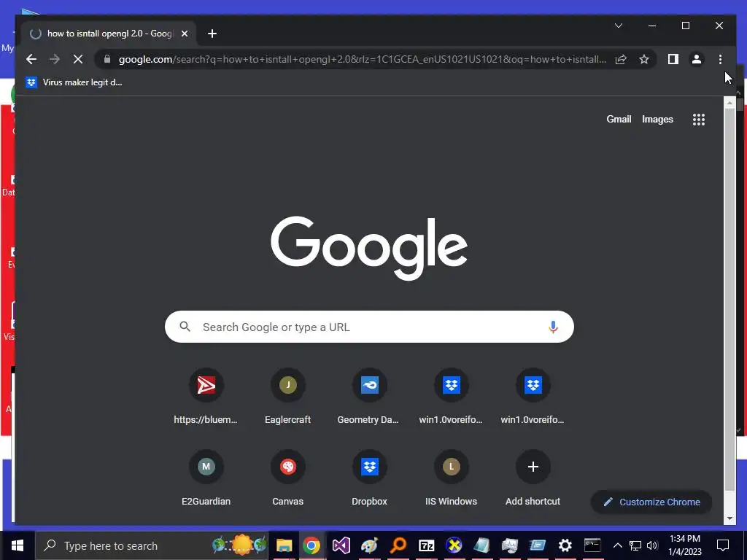747x560 pixels.
Task: Open the Chrome three-dot menu
Action: 720,59
